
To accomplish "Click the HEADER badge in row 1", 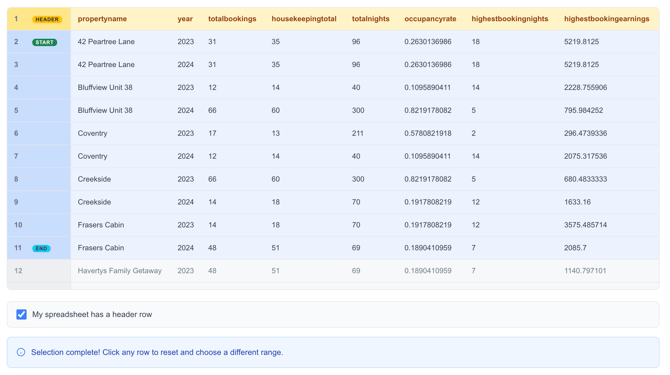I will pyautogui.click(x=47, y=19).
